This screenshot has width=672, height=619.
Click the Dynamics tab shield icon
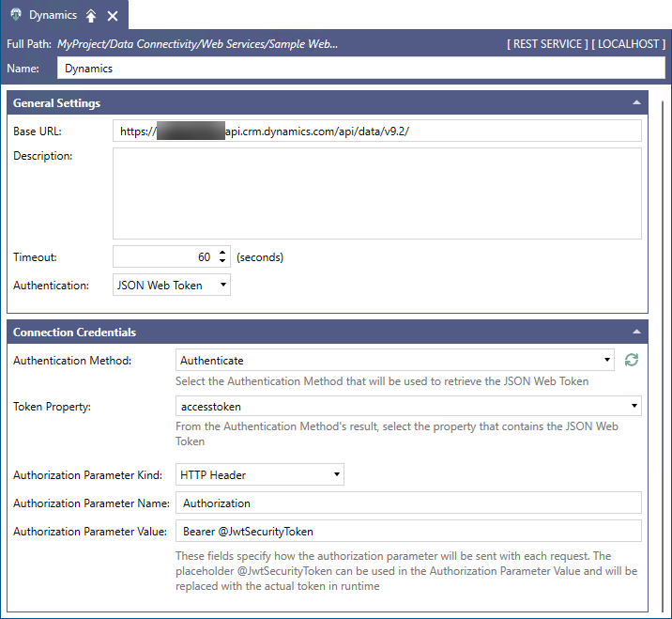coord(16,14)
